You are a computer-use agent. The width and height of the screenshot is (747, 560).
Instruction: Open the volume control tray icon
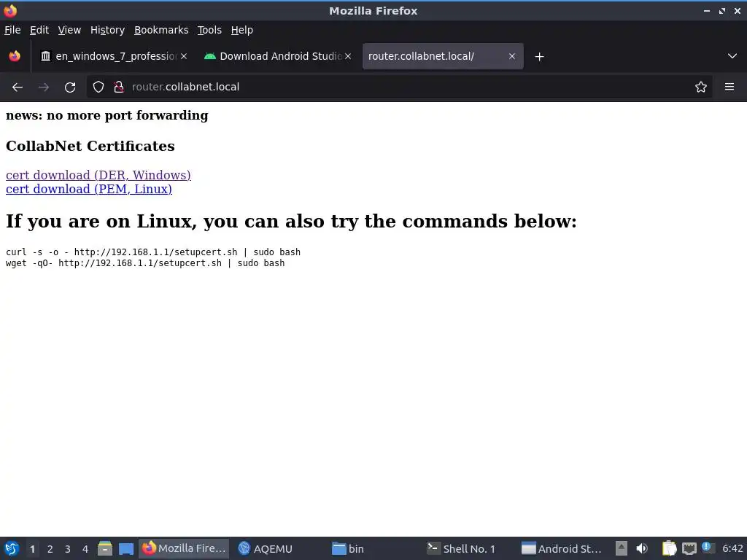pos(642,548)
